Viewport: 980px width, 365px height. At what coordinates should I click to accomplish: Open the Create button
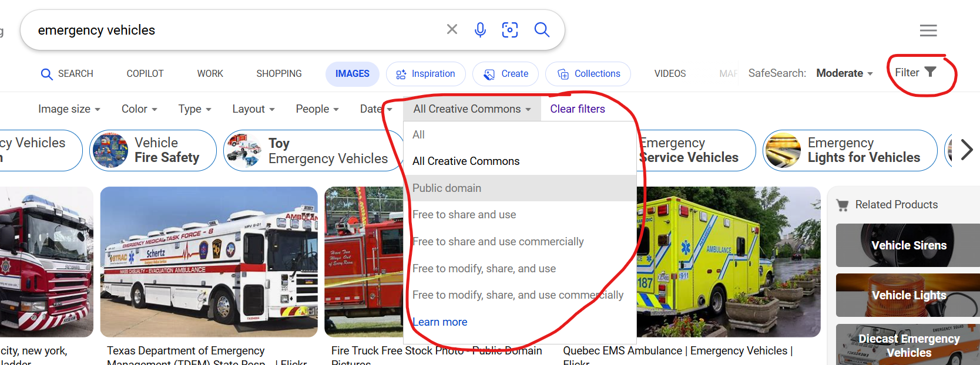pos(506,74)
